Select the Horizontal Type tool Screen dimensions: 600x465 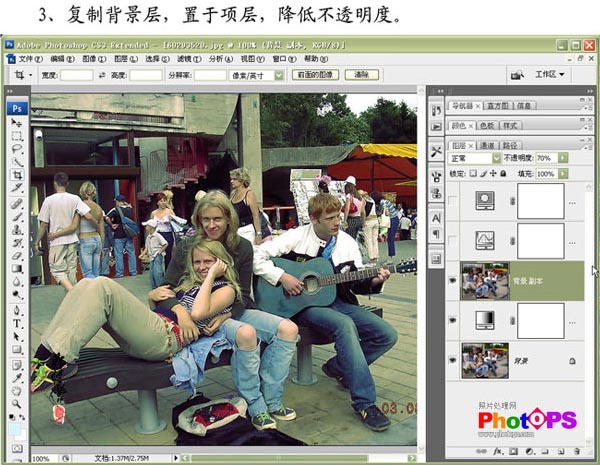(x=16, y=323)
